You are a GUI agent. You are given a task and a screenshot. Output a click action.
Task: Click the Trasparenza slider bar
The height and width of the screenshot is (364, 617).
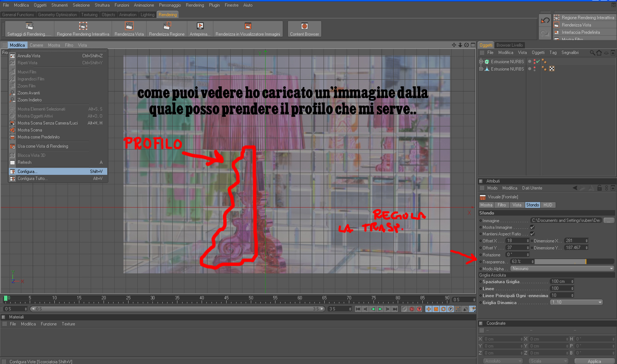[574, 262]
